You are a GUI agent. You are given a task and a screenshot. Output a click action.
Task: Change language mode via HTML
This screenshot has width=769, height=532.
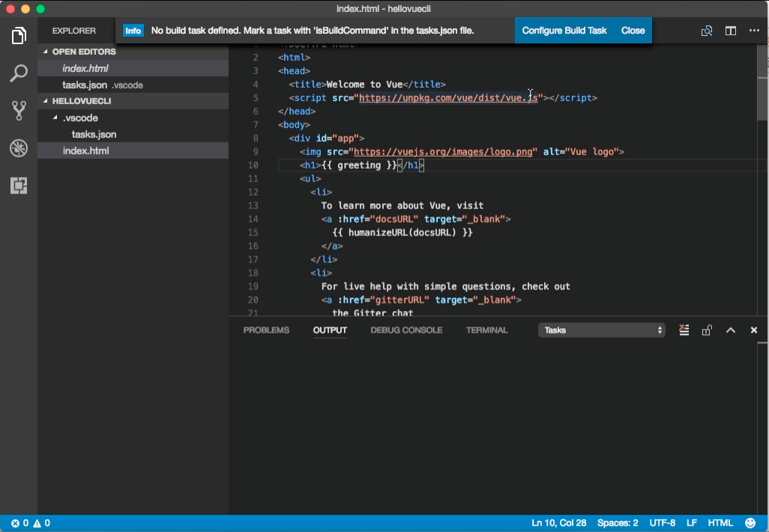720,523
